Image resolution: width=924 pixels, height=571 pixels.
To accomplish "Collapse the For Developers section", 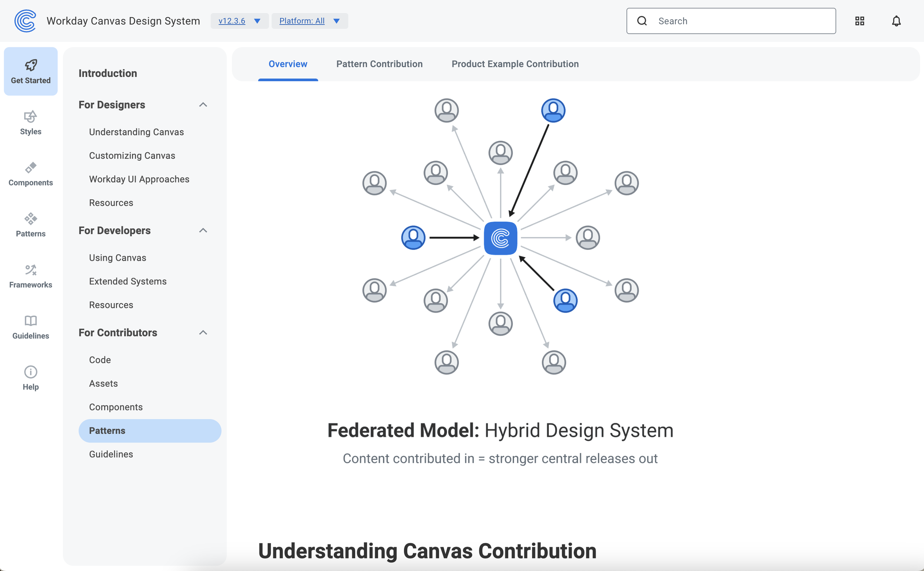I will 203,230.
